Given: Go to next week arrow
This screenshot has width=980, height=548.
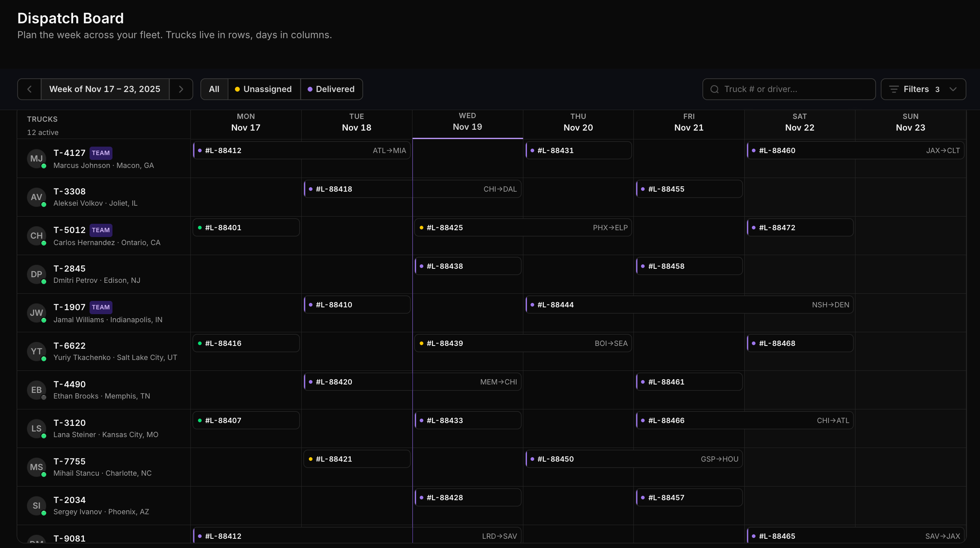Looking at the screenshot, I should coord(181,89).
